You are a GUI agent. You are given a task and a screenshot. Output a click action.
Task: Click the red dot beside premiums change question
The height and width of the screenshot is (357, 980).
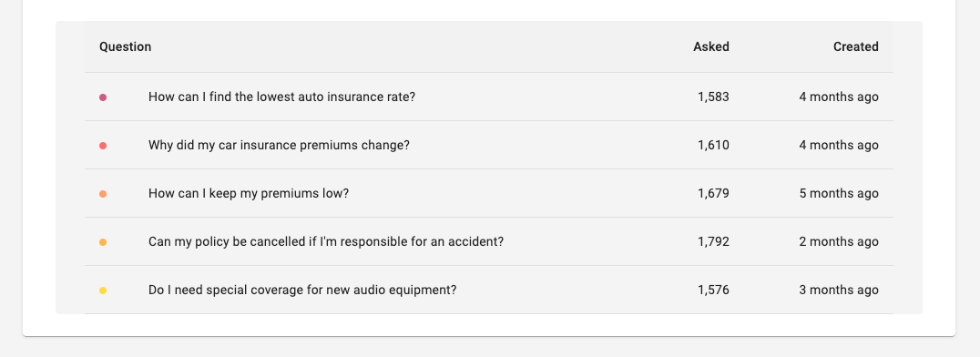[103, 146]
